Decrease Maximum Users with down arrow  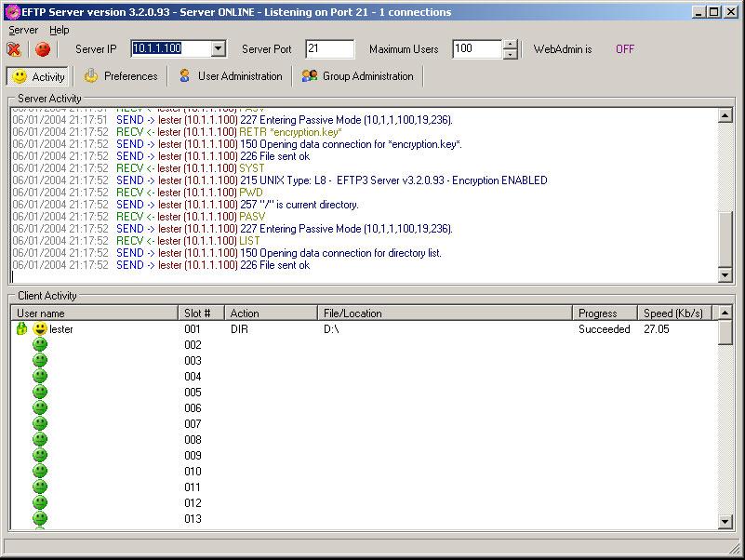tap(510, 53)
